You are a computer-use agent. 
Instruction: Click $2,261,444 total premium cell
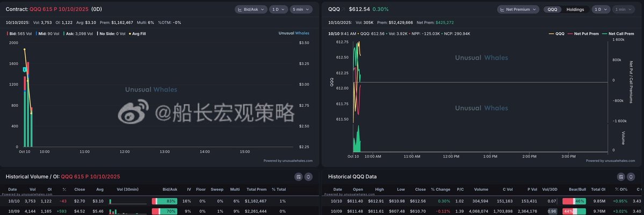(x=256, y=211)
